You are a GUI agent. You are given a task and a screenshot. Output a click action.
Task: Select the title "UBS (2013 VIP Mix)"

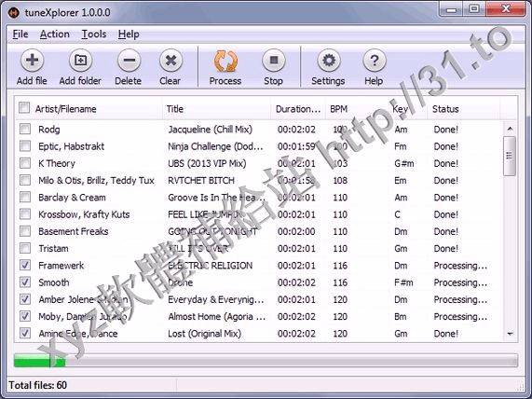[207, 163]
